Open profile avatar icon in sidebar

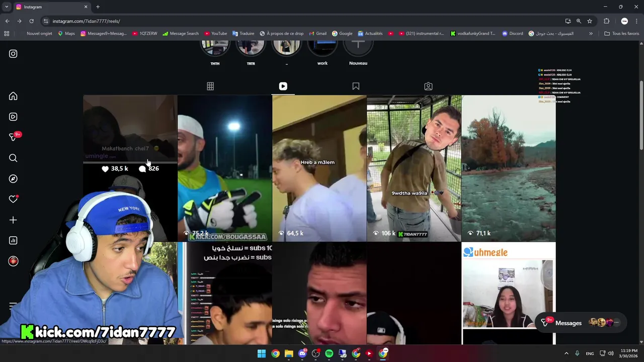click(13, 261)
